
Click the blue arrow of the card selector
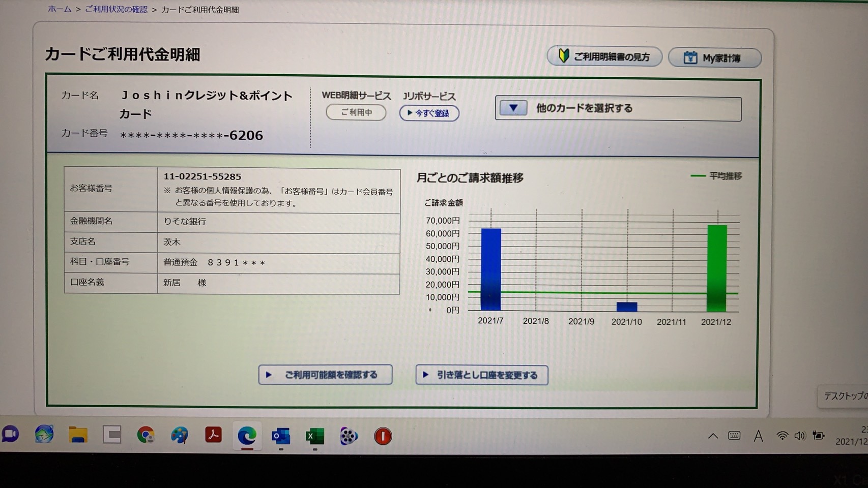click(x=513, y=108)
